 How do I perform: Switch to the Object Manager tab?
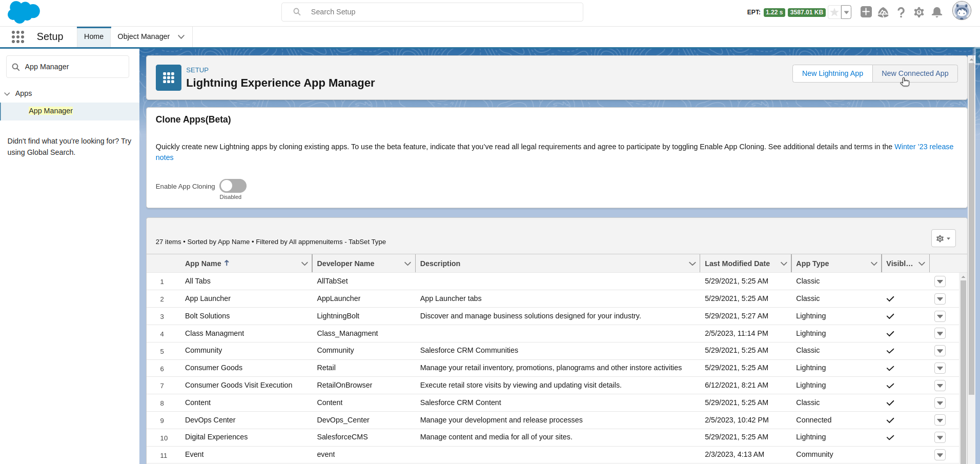(144, 36)
